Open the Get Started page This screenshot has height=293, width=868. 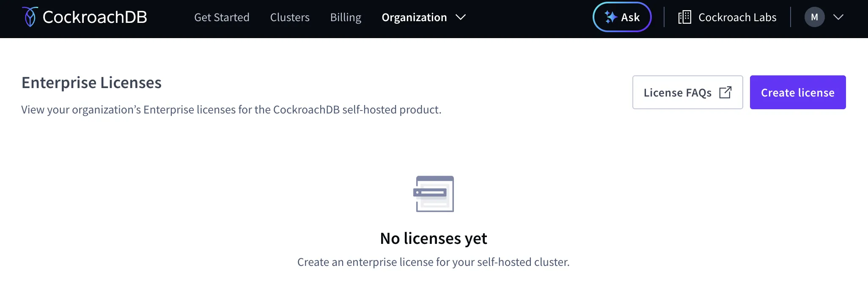(222, 17)
